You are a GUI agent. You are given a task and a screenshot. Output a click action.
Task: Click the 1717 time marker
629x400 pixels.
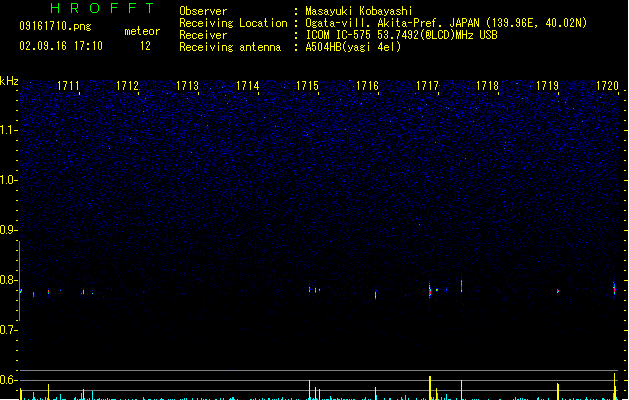(x=428, y=86)
